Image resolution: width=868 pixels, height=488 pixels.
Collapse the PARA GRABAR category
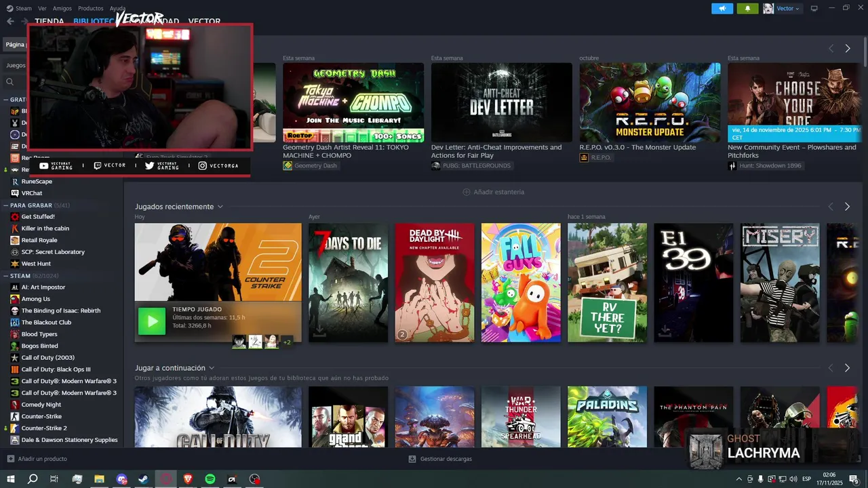point(5,205)
